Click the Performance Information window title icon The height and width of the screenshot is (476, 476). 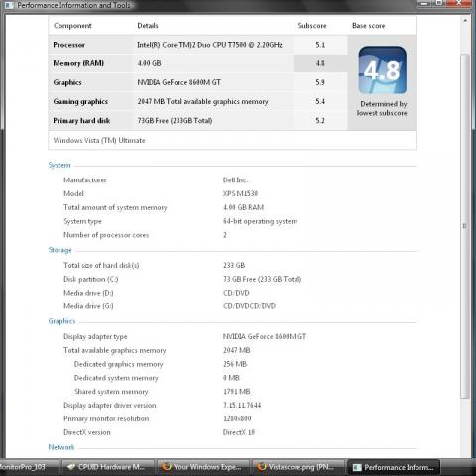click(9, 5)
